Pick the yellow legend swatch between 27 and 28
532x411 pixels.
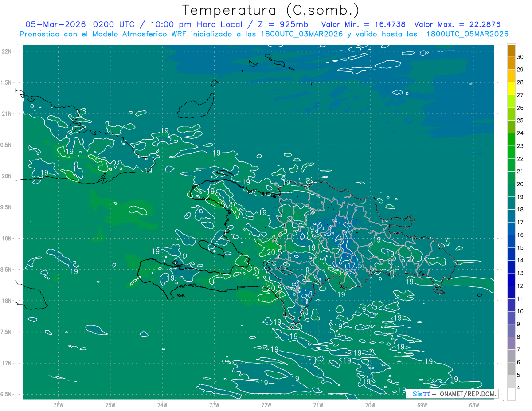point(512,89)
